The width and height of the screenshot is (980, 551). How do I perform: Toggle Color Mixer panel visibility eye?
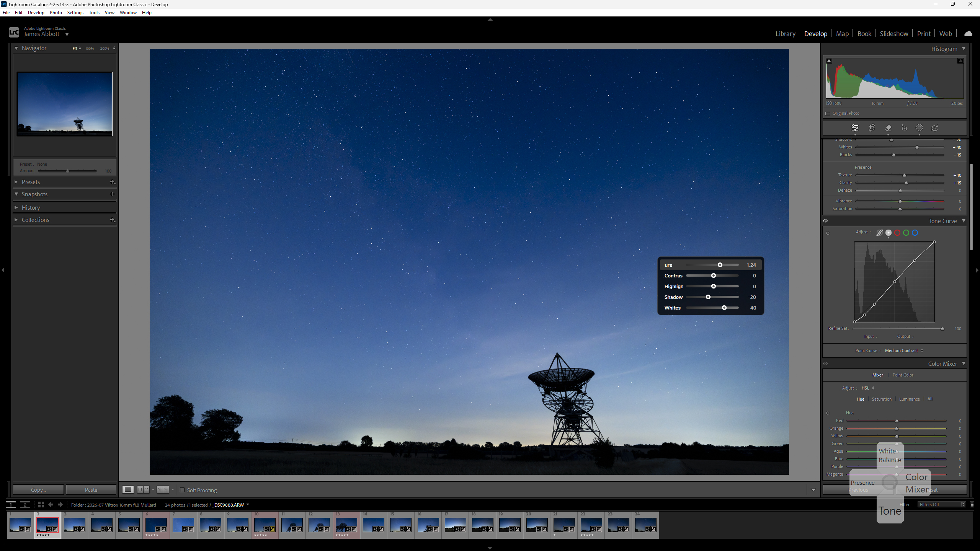coord(825,364)
